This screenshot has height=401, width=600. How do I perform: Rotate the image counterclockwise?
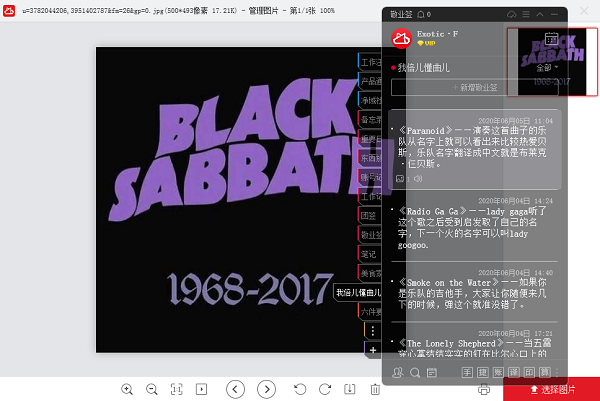300,390
